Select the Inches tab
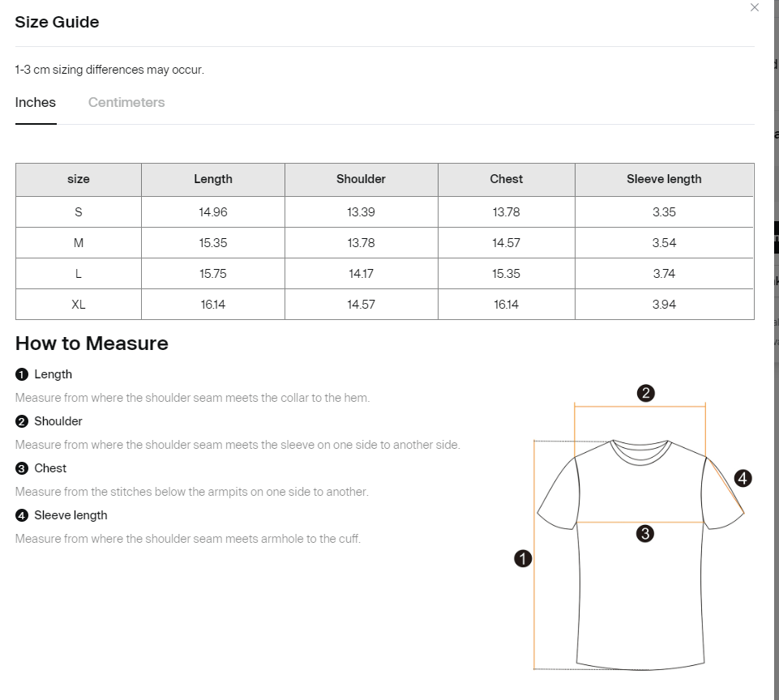The height and width of the screenshot is (700, 779). pos(36,102)
